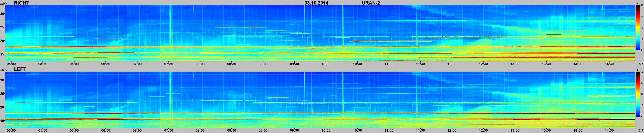644x133 pixels.
Task: Click the 25 MHz tick label on RIGHT panel
Action: 2,27
